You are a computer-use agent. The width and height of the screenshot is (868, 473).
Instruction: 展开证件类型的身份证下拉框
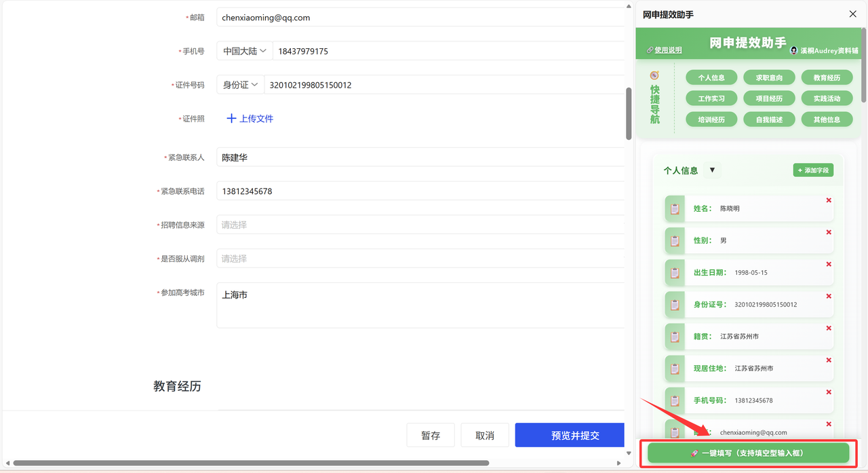point(241,85)
